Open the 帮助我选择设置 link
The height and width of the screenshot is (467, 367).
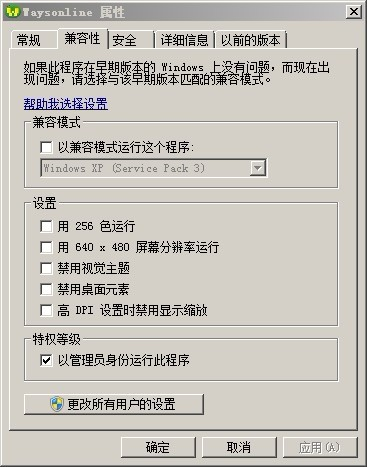coord(65,104)
